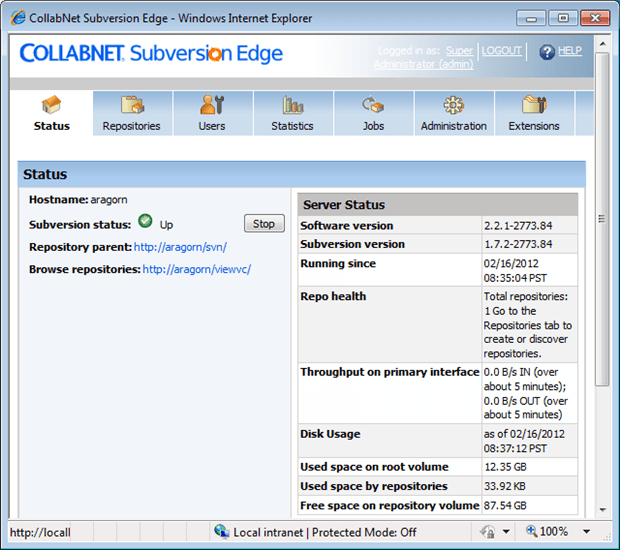This screenshot has width=620, height=550.
Task: Go to the Users tab
Action: [212, 113]
